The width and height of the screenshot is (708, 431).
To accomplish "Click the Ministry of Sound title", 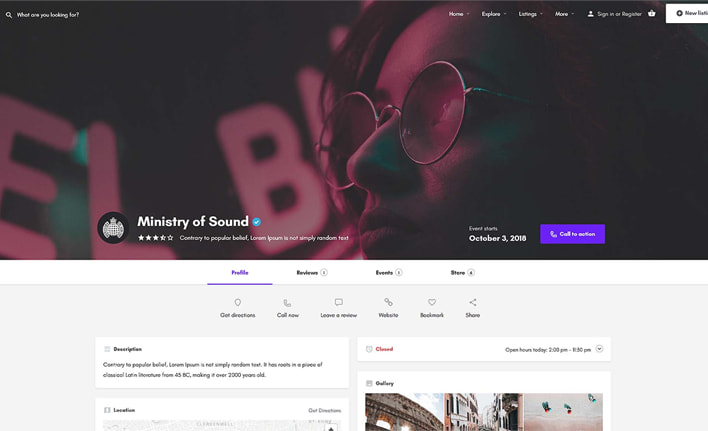I will pyautogui.click(x=193, y=221).
